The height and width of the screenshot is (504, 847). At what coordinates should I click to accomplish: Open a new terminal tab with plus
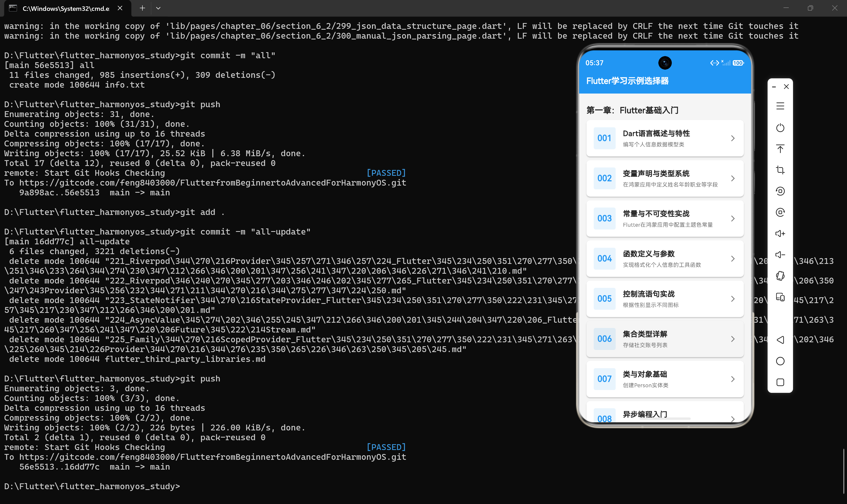point(142,8)
